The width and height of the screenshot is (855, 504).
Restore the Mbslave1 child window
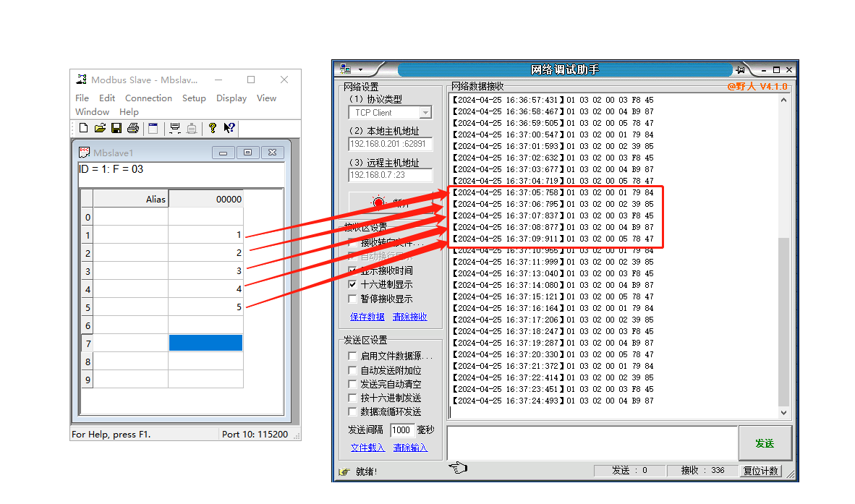pos(247,153)
